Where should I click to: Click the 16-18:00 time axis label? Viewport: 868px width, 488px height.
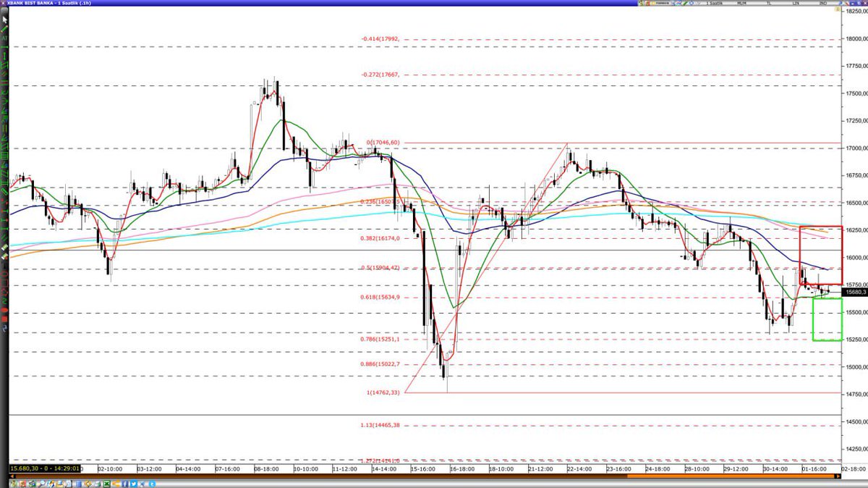click(461, 469)
